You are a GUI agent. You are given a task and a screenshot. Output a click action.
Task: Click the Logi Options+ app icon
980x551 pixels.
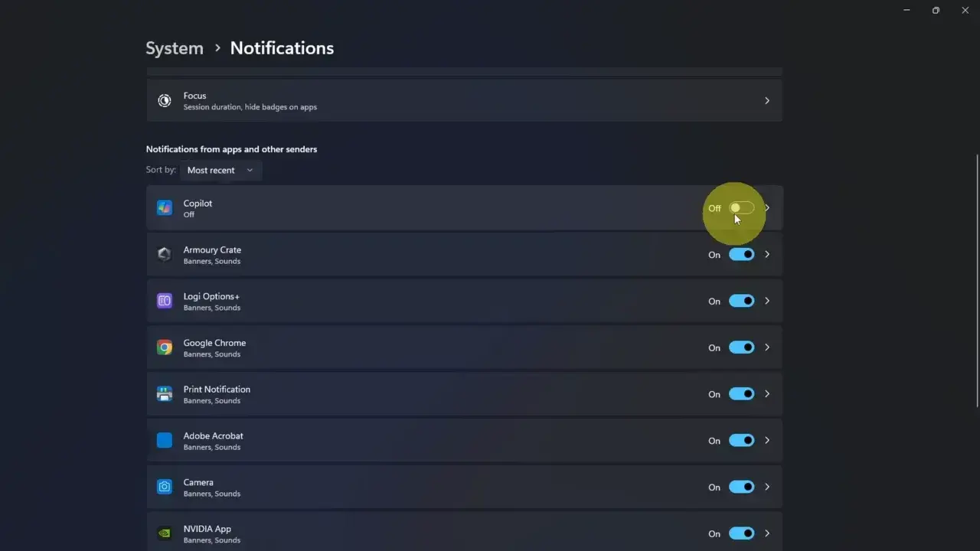(165, 302)
